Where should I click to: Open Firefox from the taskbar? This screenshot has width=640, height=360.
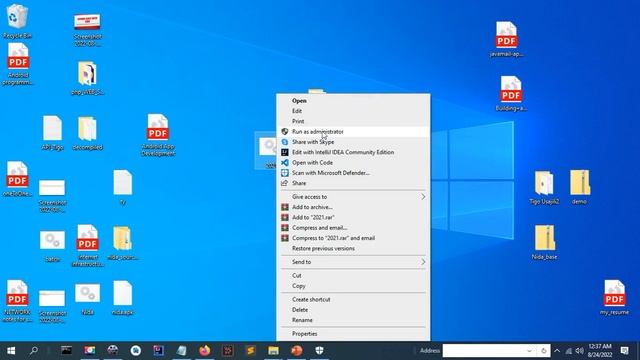[x=205, y=350]
